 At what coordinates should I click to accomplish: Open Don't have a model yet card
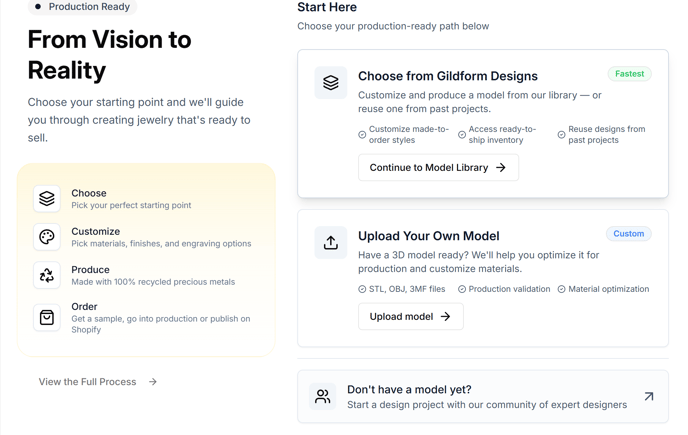coord(483,396)
